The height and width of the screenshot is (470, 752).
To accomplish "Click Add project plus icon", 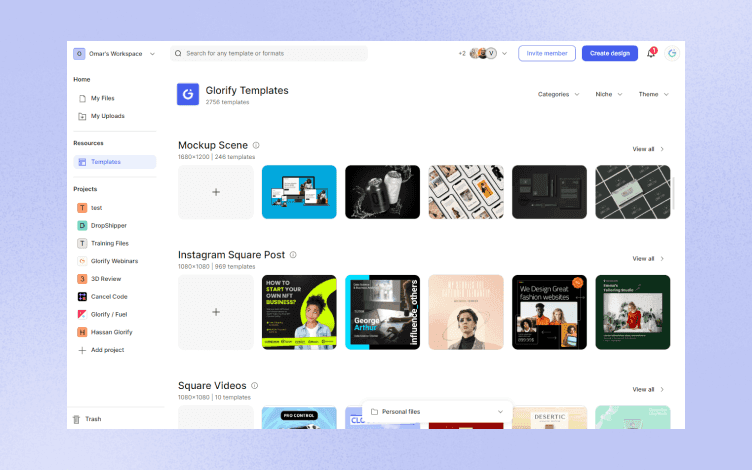I will pyautogui.click(x=82, y=350).
